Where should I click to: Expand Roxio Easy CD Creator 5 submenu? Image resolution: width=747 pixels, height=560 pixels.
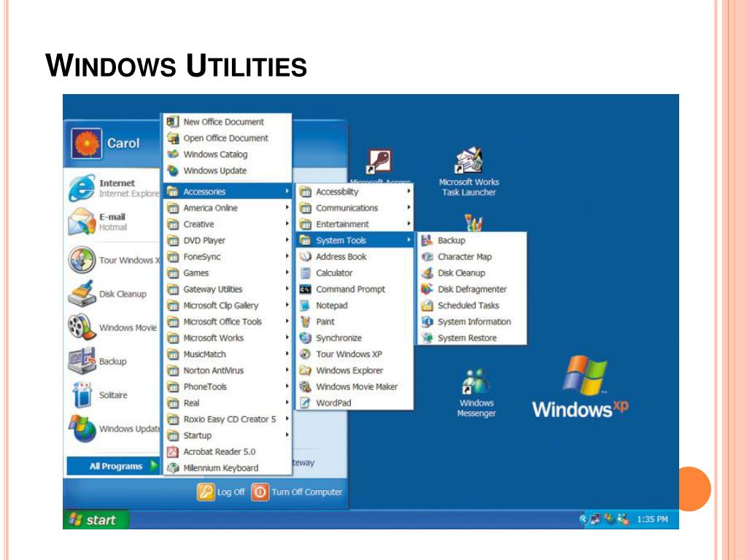228,419
